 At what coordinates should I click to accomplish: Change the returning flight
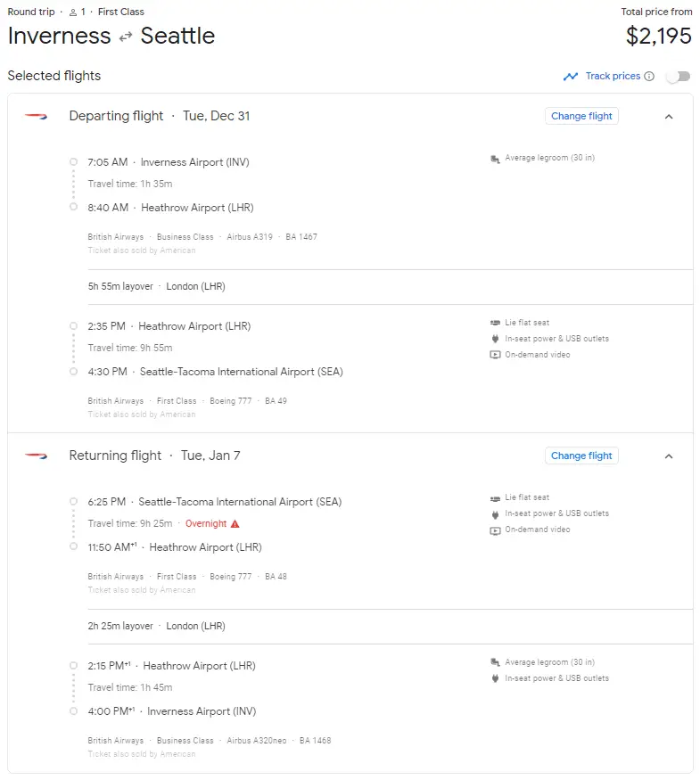pyautogui.click(x=581, y=456)
